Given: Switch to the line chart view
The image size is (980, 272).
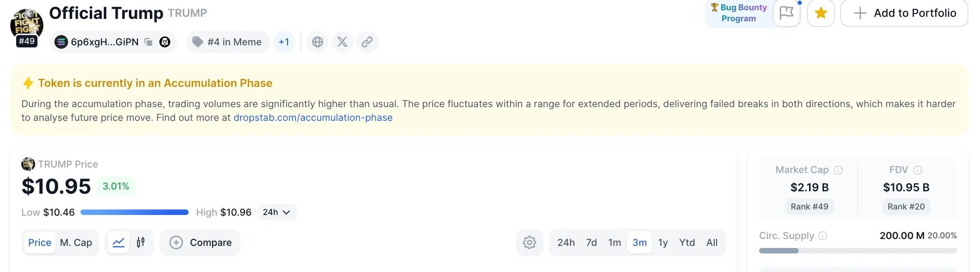Looking at the screenshot, I should point(118,242).
